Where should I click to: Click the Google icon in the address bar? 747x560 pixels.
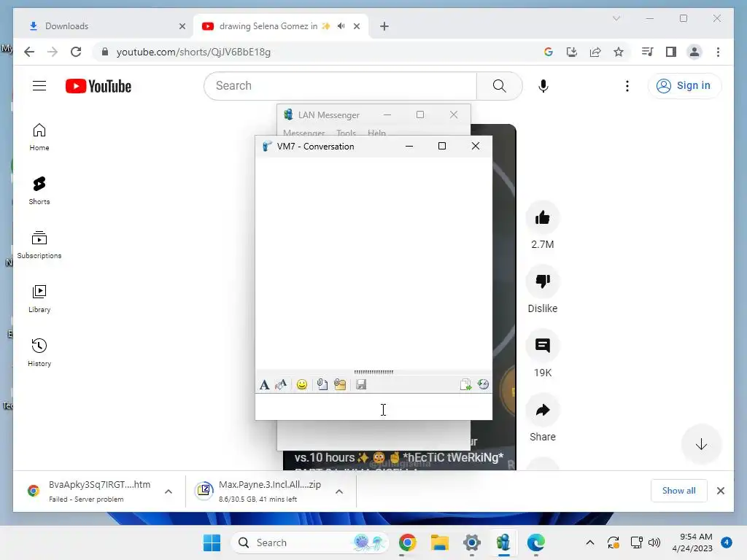pos(549,52)
